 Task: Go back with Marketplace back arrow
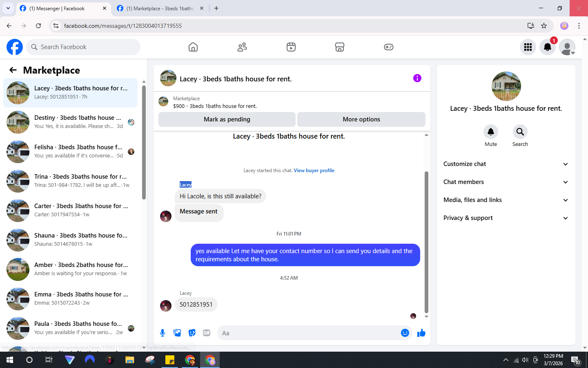(13, 70)
